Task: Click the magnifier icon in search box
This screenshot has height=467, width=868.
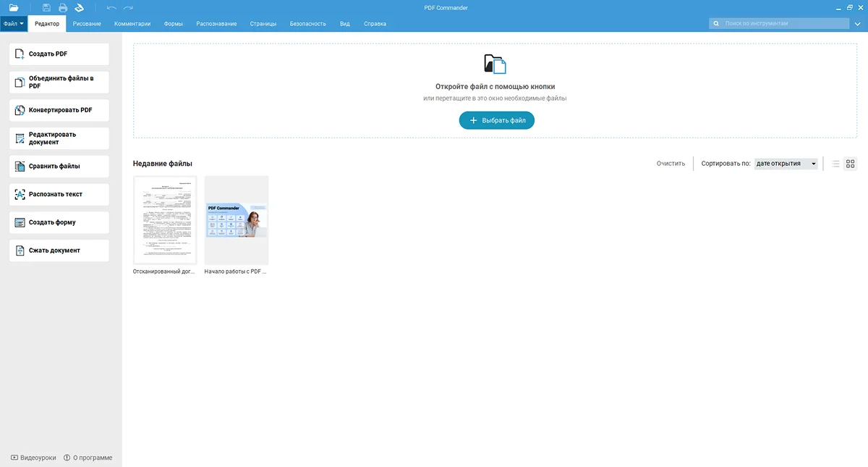Action: click(x=717, y=23)
